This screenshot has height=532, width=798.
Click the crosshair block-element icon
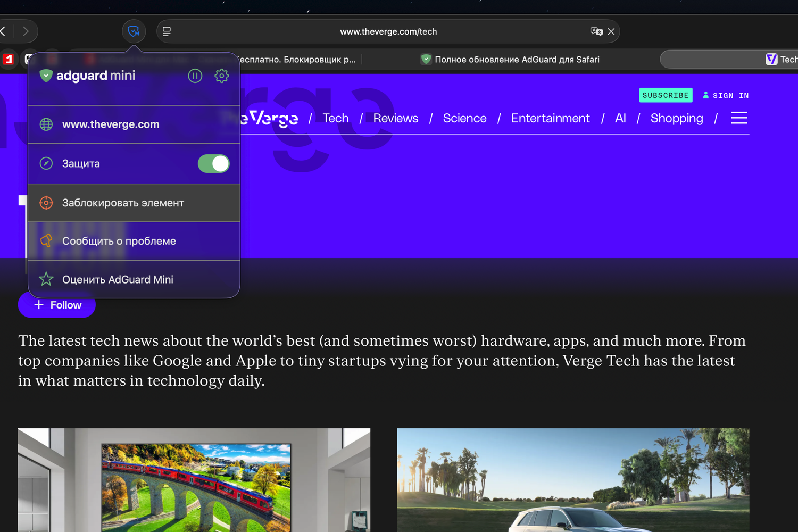46,203
